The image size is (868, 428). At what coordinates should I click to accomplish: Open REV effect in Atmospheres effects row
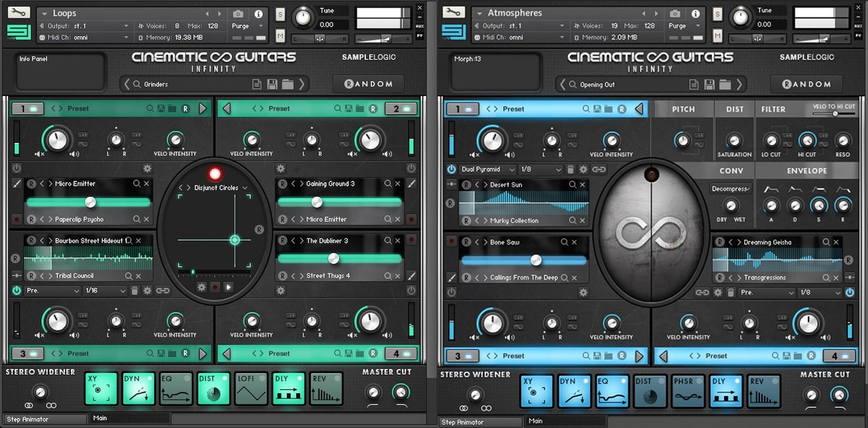(764, 391)
